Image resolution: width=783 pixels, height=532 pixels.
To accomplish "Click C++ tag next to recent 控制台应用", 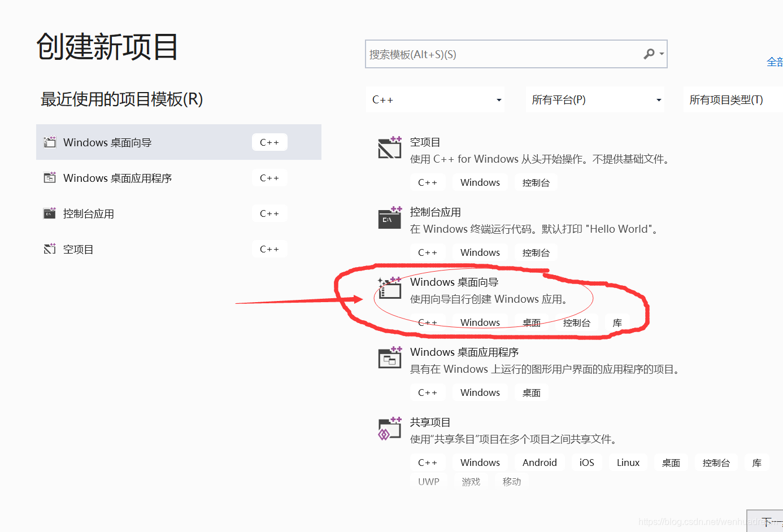I will (x=269, y=213).
